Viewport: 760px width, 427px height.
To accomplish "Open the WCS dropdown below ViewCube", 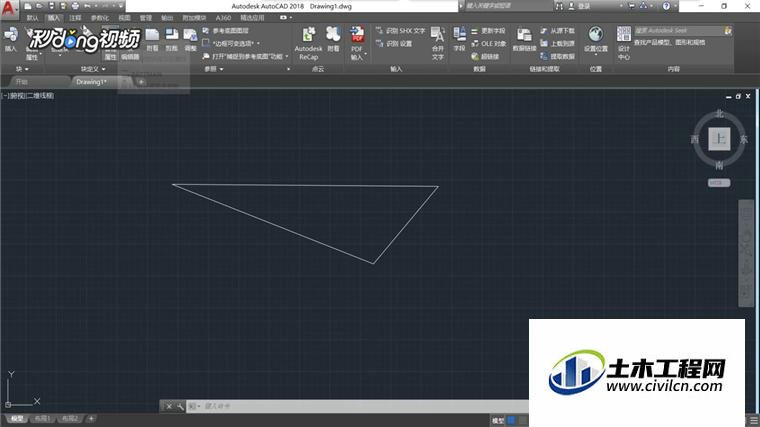I will pyautogui.click(x=718, y=183).
